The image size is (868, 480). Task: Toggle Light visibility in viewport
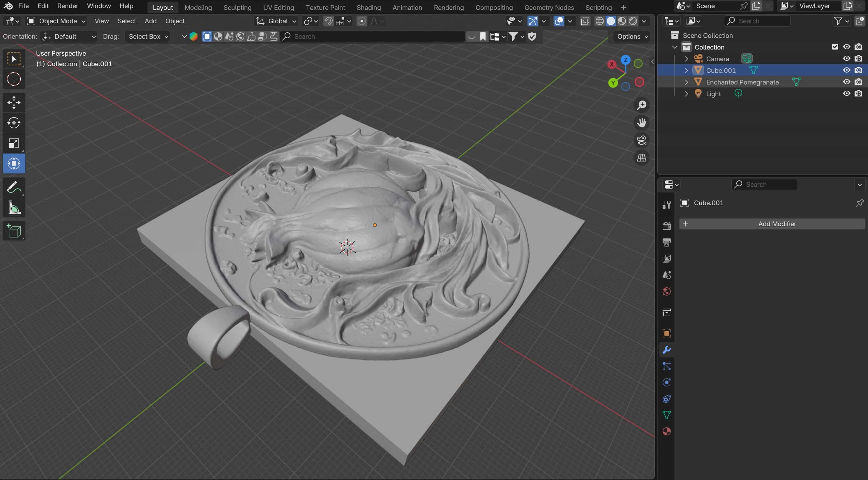846,94
